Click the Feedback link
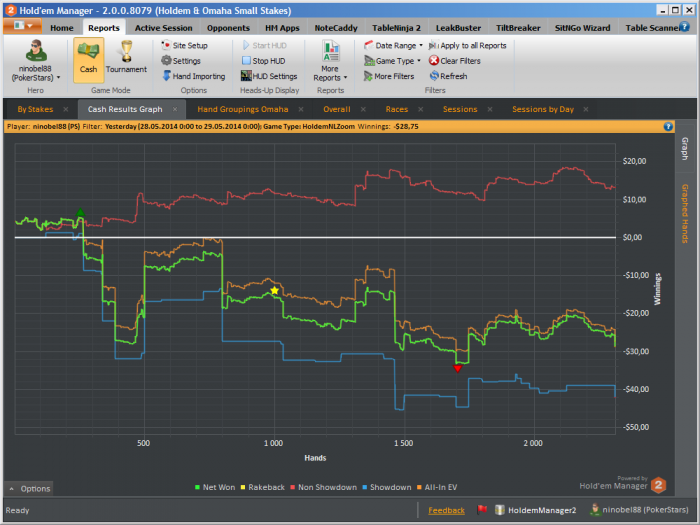The width and height of the screenshot is (700, 525). click(x=446, y=510)
